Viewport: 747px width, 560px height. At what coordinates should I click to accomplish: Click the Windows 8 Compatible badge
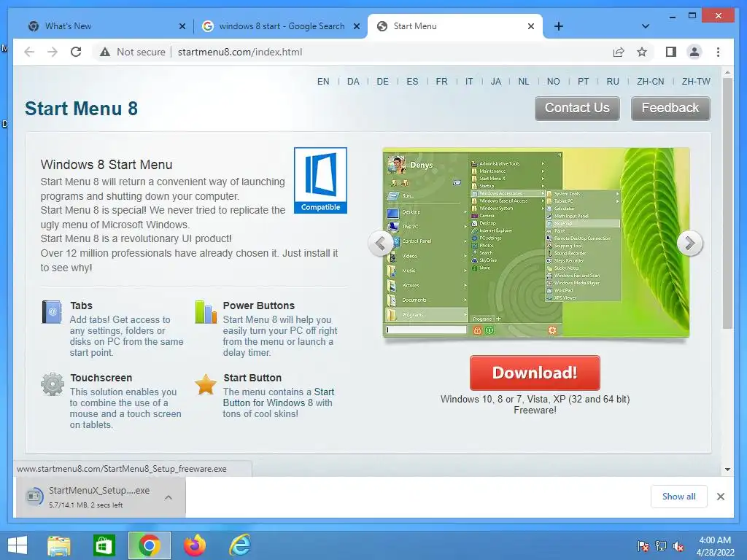point(320,181)
